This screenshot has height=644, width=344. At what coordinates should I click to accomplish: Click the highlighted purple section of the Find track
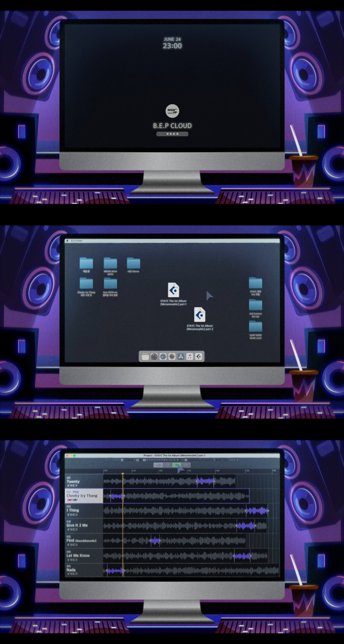[x=155, y=541]
